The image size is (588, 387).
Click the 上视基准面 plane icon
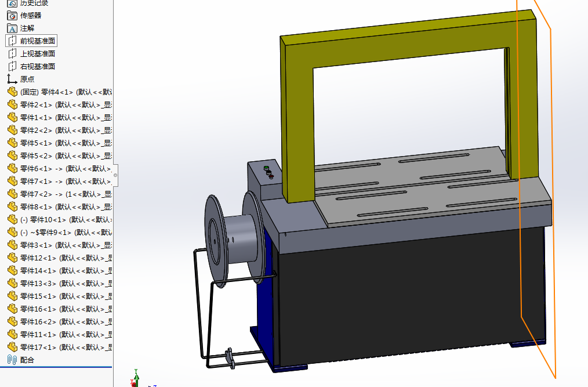[x=12, y=54]
